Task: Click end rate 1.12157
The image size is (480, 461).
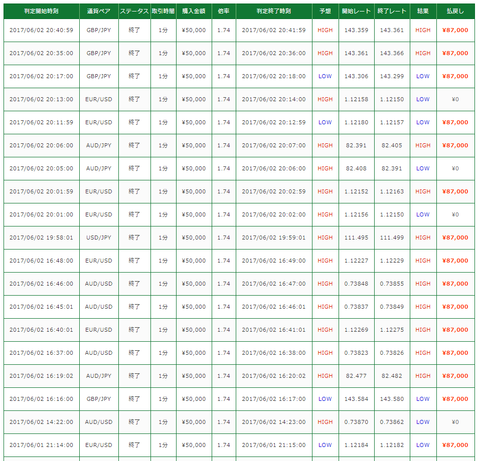Action: point(392,122)
